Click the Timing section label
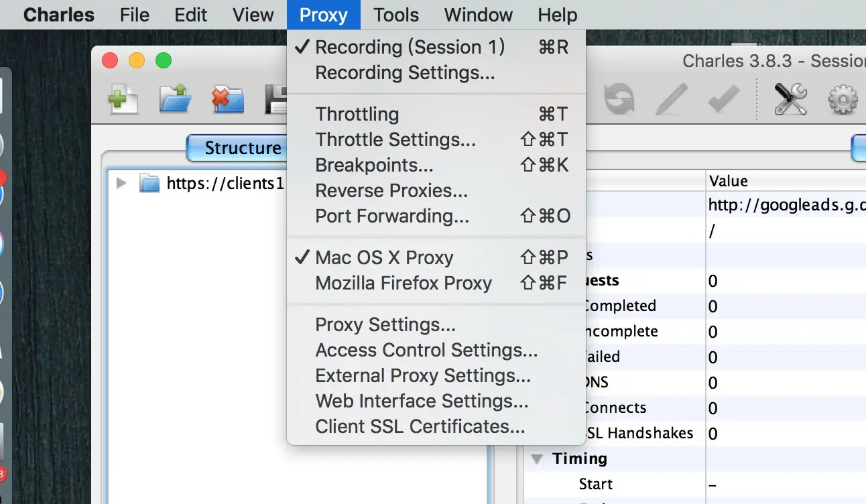 580,458
